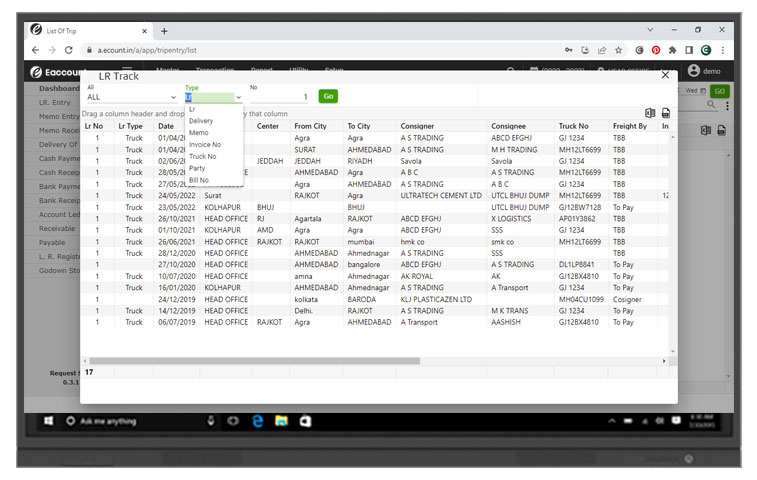The height and width of the screenshot is (480, 757).
Task: Pick Party in the Type list
Action: [197, 168]
